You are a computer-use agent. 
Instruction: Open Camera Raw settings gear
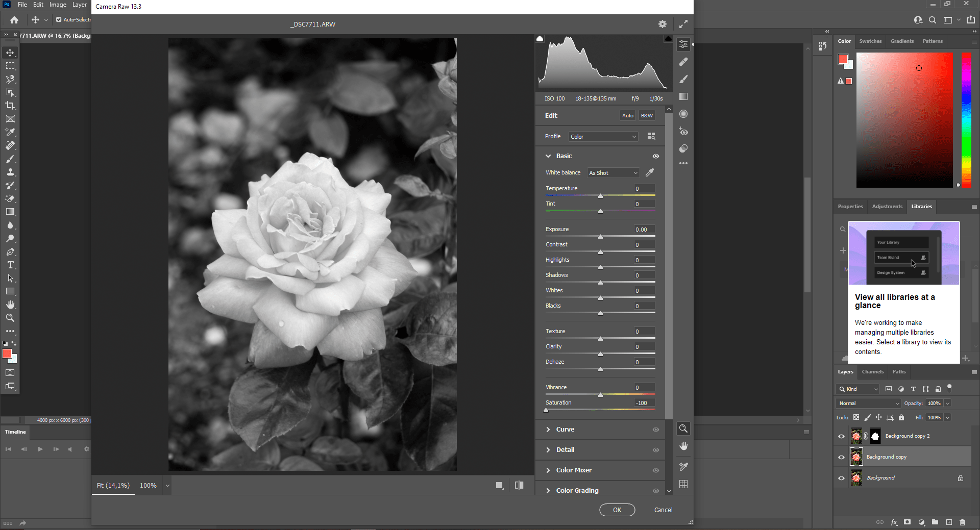662,24
